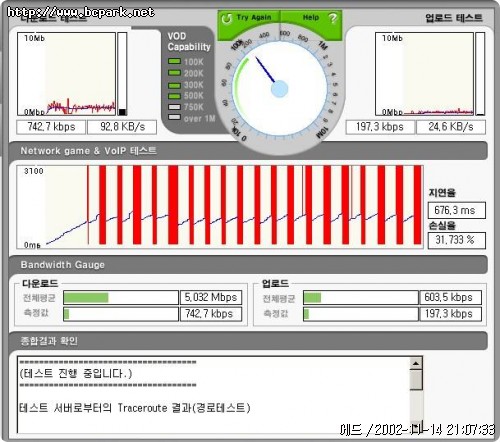Viewport: 500px width, 442px height.
Task: Select the 750K VOD capability indicator
Action: point(174,107)
